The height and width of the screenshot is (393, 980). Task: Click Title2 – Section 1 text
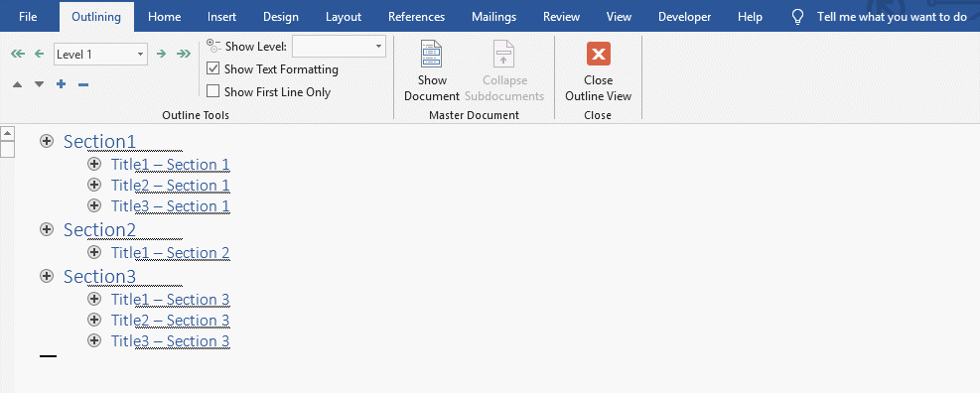[170, 186]
